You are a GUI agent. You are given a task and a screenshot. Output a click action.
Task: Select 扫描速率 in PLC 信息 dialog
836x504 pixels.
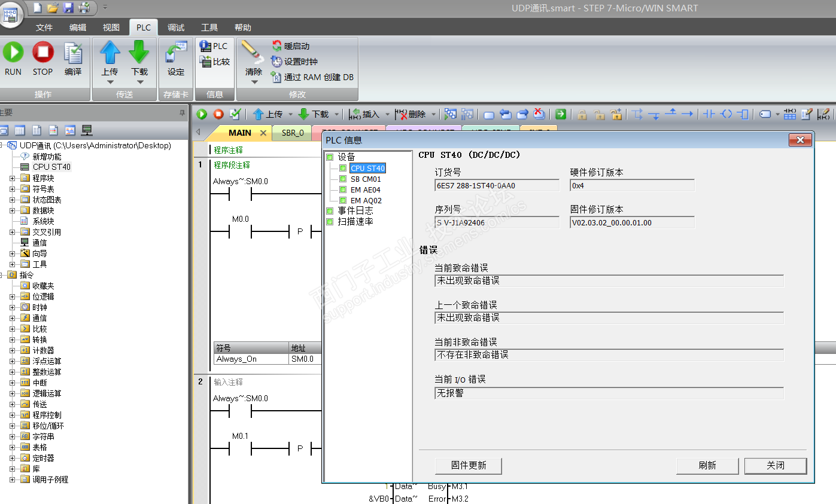click(x=355, y=221)
